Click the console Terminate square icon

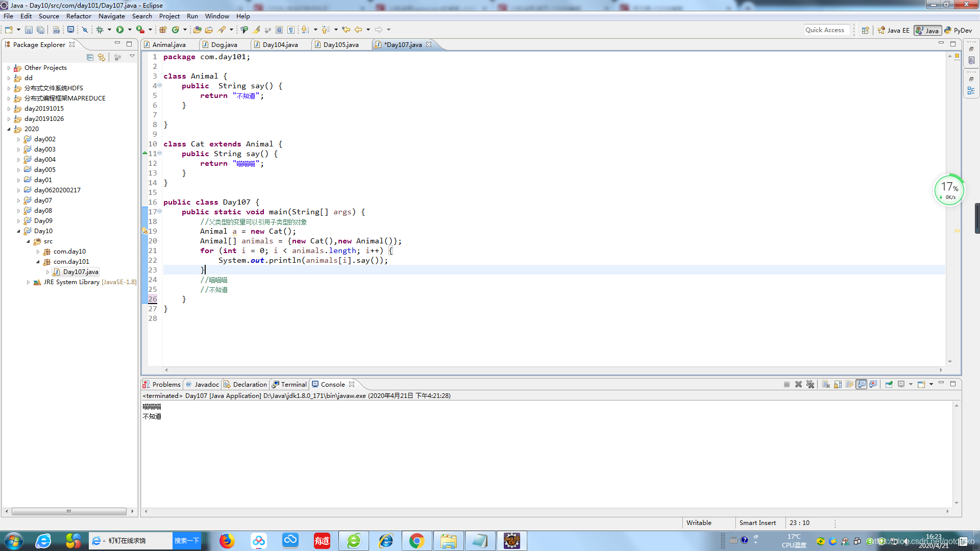787,385
